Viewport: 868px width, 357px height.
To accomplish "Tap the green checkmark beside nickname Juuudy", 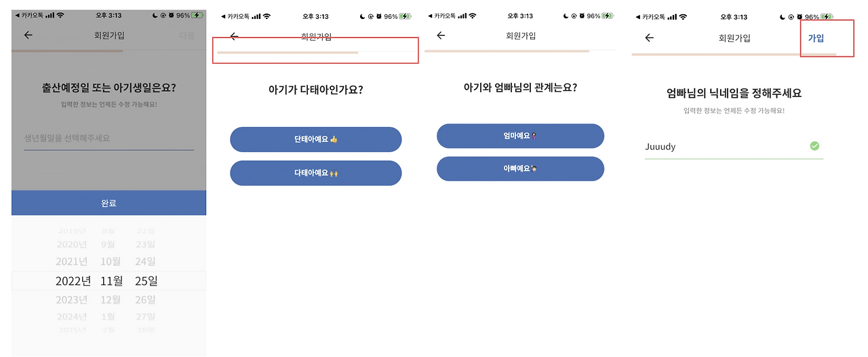I will point(814,146).
